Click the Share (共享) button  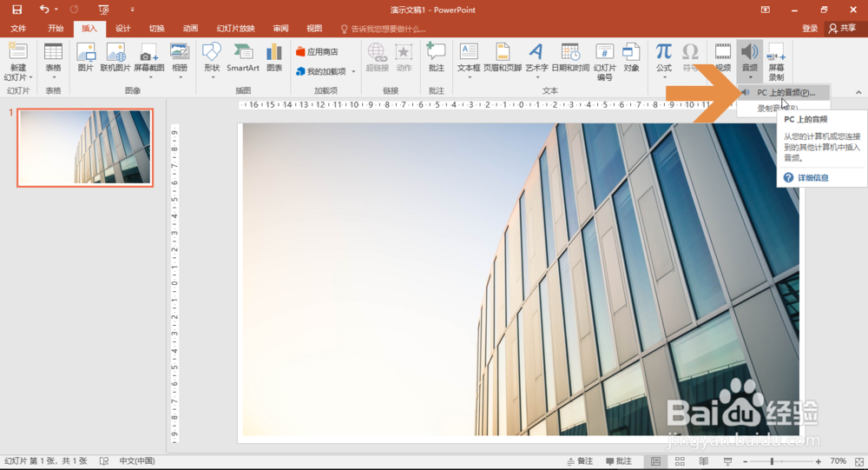[x=842, y=29]
